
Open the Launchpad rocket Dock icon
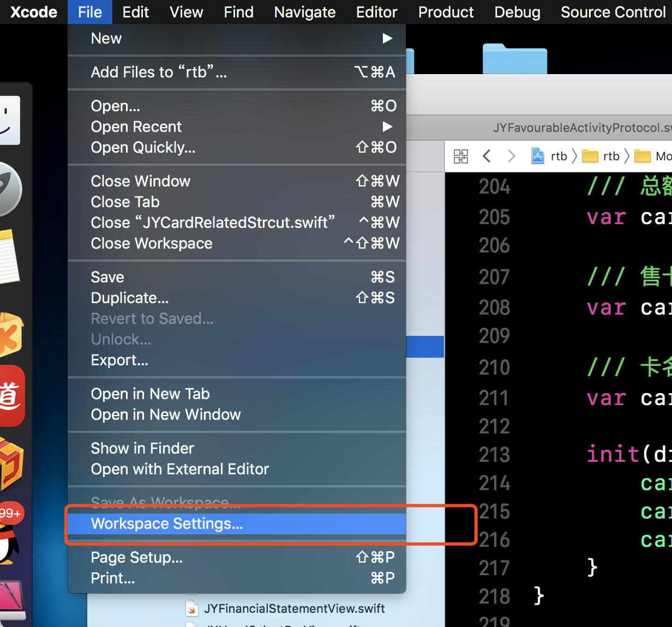[10, 189]
